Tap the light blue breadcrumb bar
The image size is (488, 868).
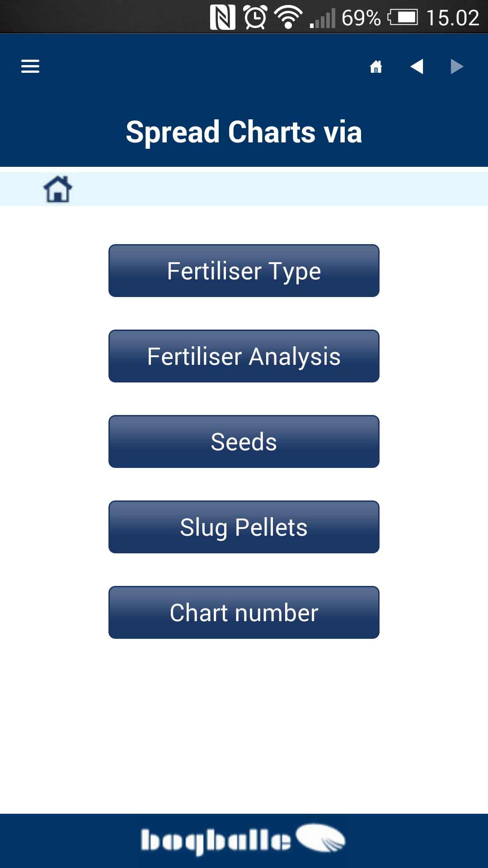click(x=244, y=189)
